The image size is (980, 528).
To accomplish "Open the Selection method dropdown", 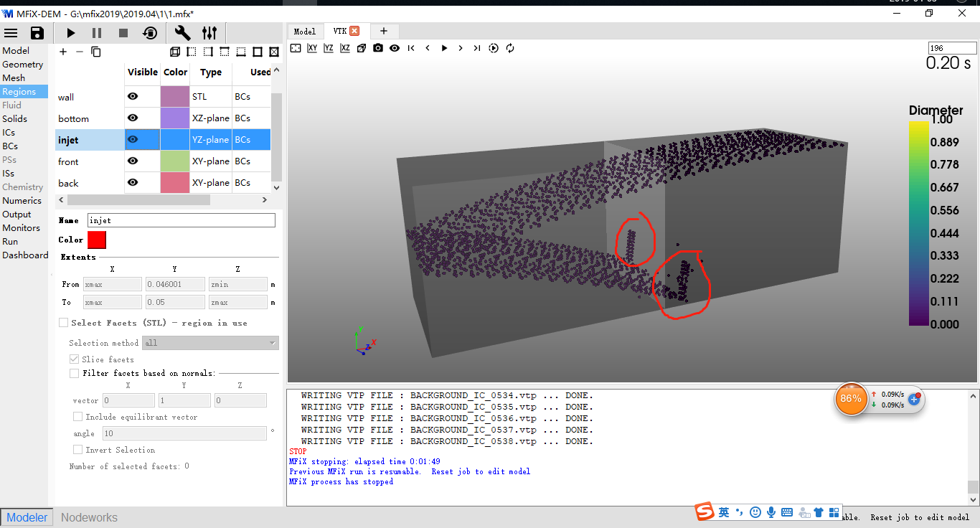I will click(x=210, y=343).
